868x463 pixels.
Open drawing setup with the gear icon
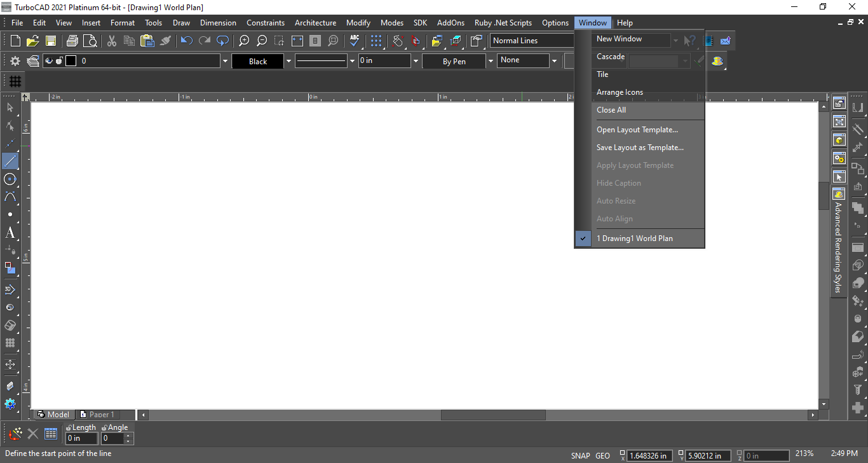(15, 61)
